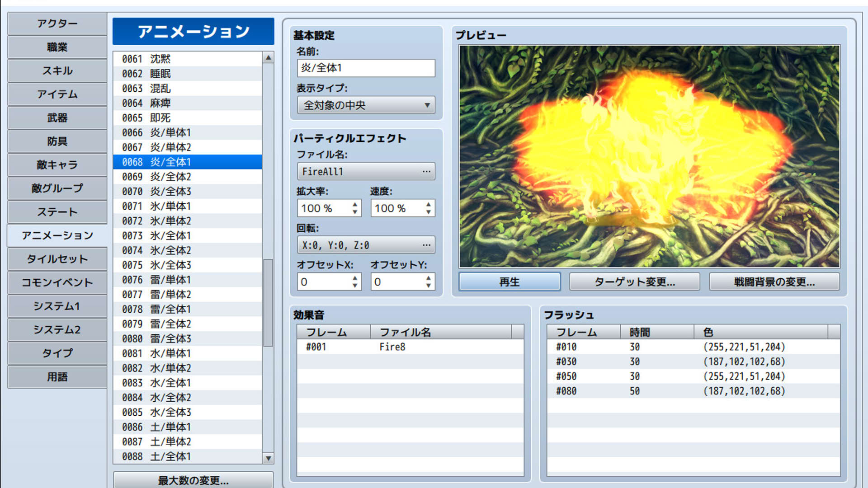
Task: Click the animation preview image
Action: (649, 156)
